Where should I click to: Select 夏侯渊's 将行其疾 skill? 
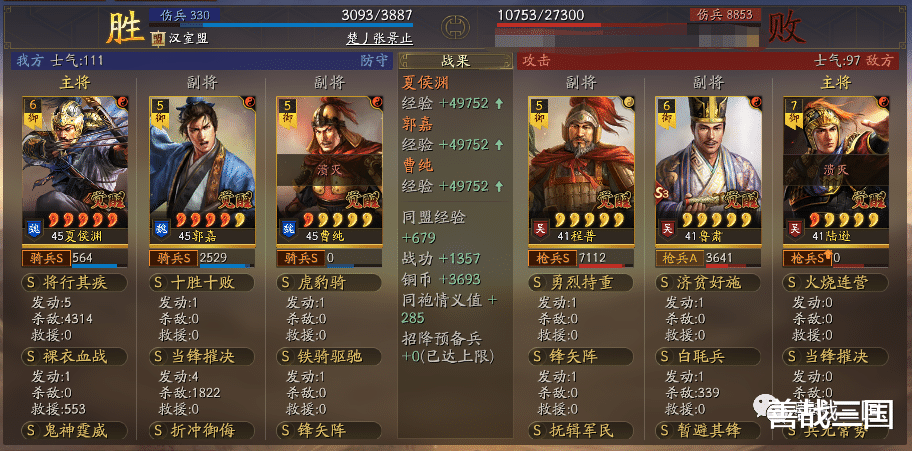tap(74, 283)
